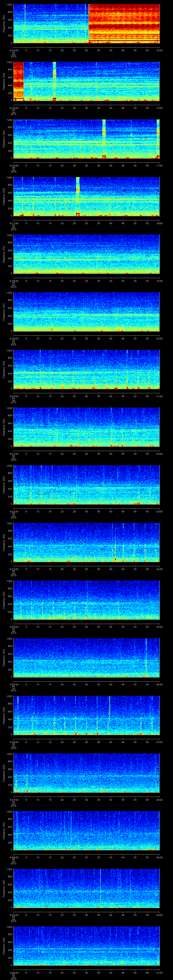Click the 30 second tick under 6:14:00 panel

coord(86,50)
